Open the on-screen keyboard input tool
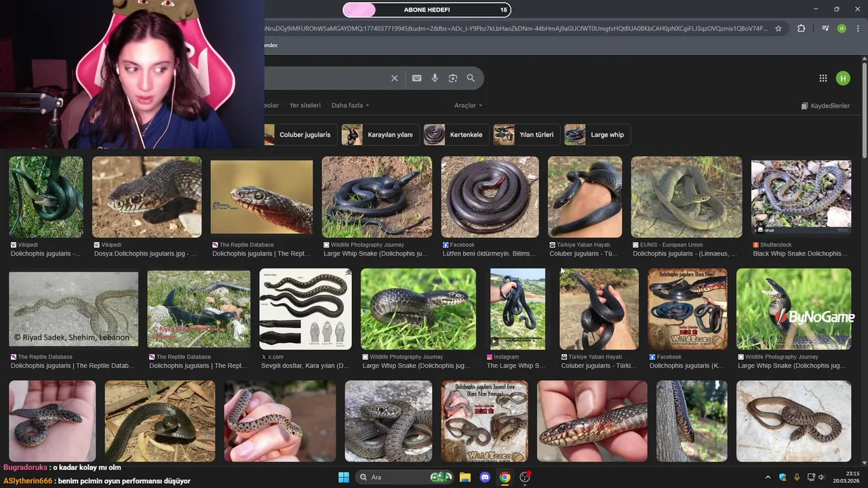Viewport: 868px width, 488px height. pos(416,78)
